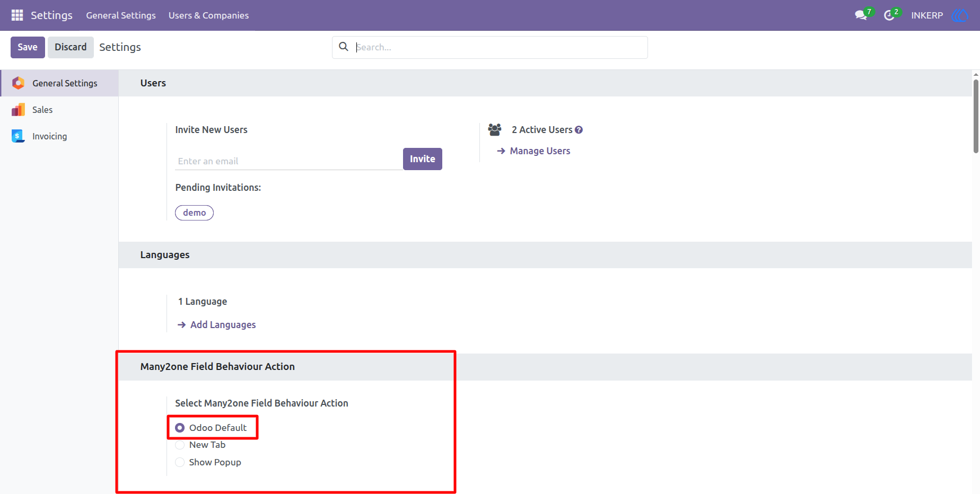
Task: Select the New Tab radio option
Action: 180,445
